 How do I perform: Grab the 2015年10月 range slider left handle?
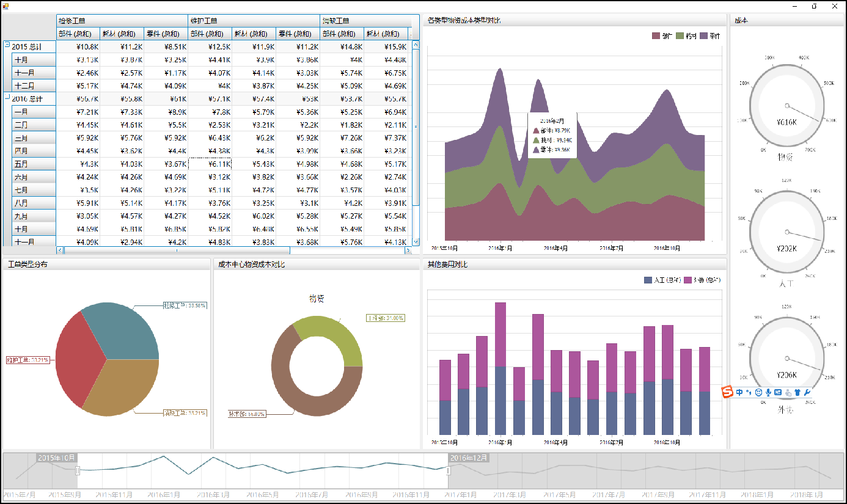click(x=78, y=470)
